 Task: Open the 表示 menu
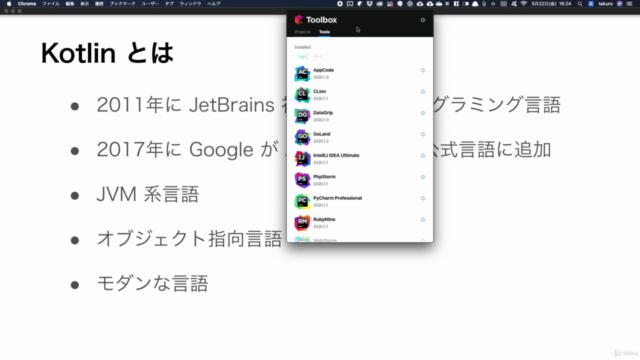(x=84, y=4)
